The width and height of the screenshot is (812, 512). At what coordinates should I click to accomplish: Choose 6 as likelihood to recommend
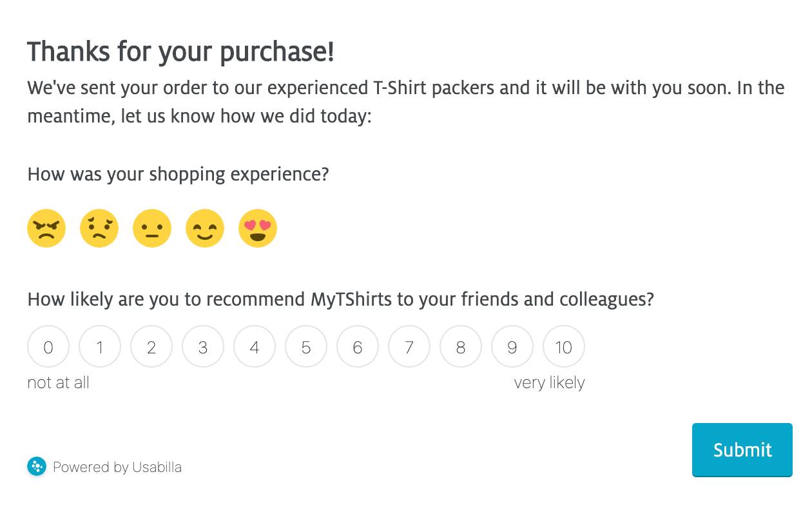pos(358,347)
